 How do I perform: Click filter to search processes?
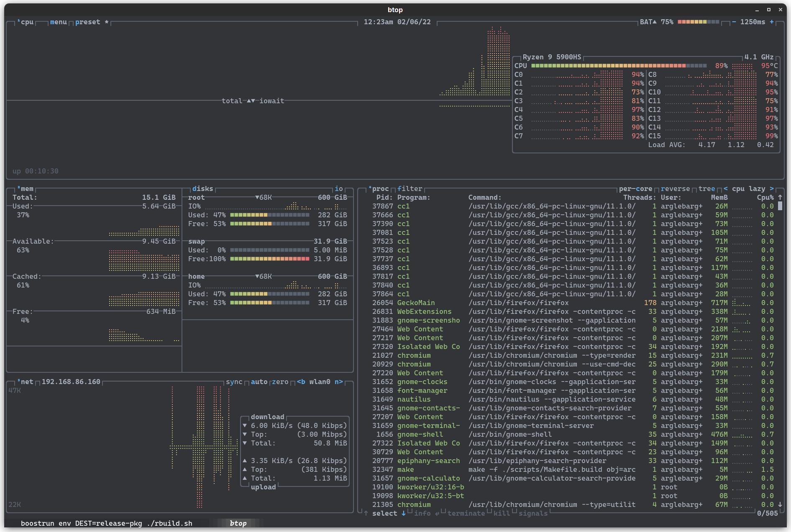coord(410,188)
